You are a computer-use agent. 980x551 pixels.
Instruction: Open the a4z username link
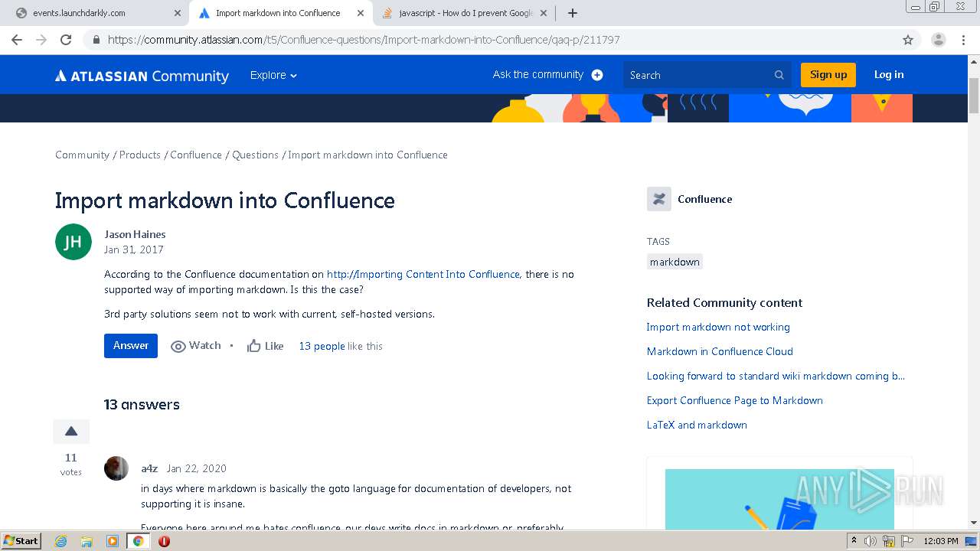149,468
